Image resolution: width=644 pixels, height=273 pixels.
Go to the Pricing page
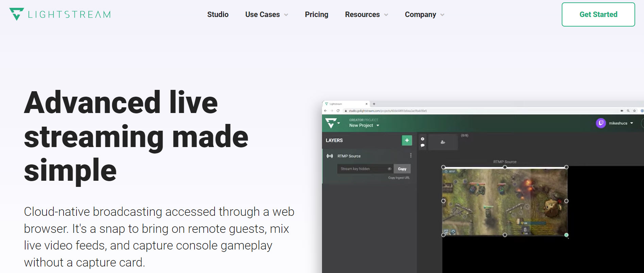317,15
